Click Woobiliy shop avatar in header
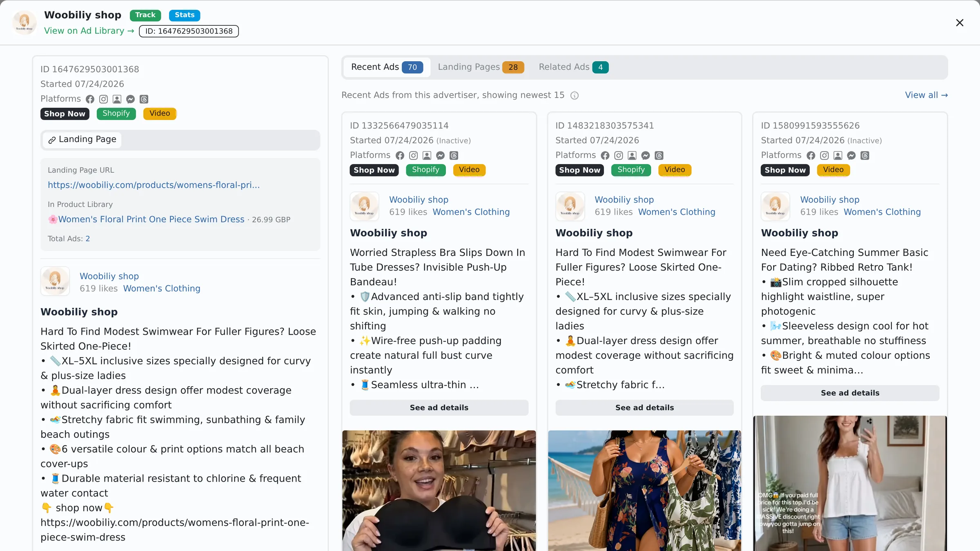The width and height of the screenshot is (980, 551). [x=24, y=22]
